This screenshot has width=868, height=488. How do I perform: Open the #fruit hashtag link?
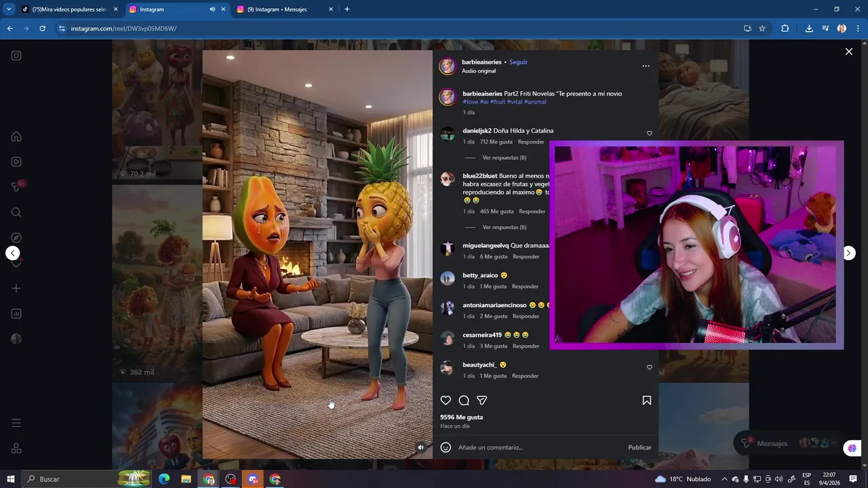click(x=498, y=102)
